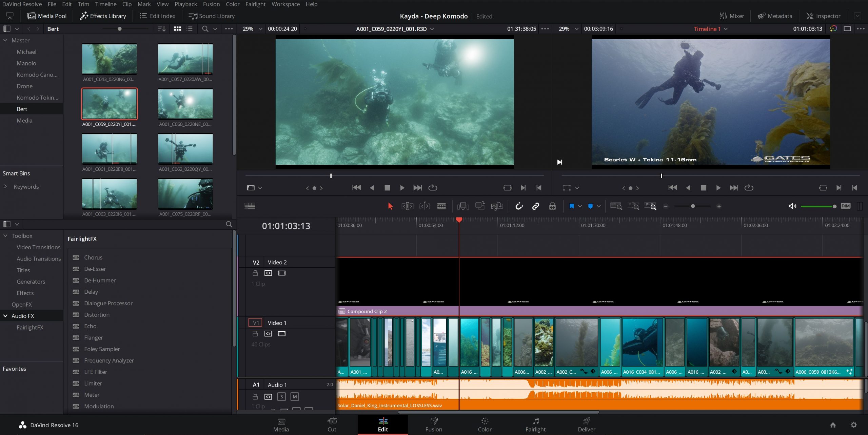Open the Fusion menu from menu bar

click(x=213, y=4)
